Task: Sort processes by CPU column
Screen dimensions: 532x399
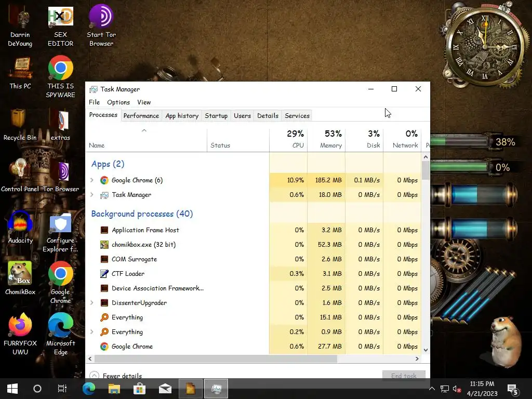Action: coord(288,139)
